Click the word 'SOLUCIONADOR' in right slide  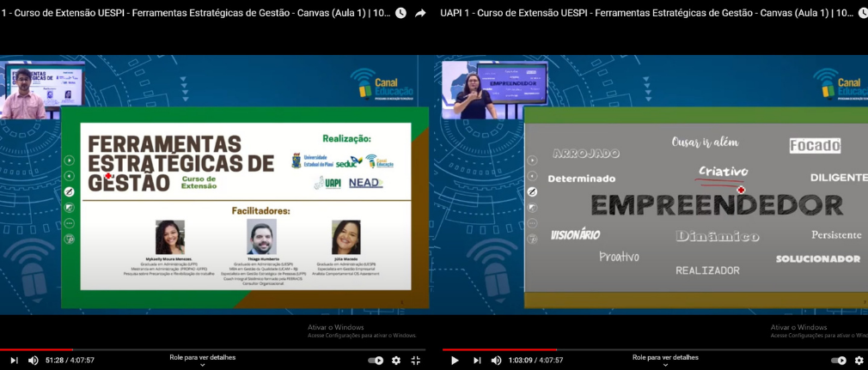point(817,259)
